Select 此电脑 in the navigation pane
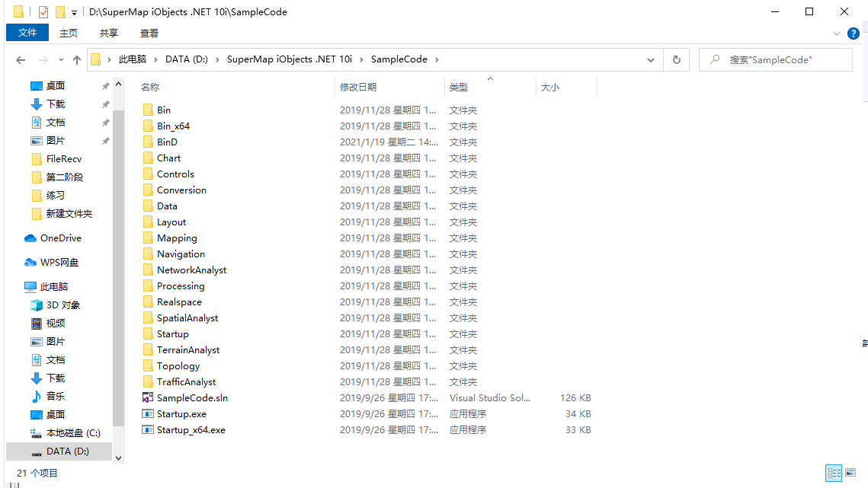Screen dimensions: 868x488 (x=46, y=286)
